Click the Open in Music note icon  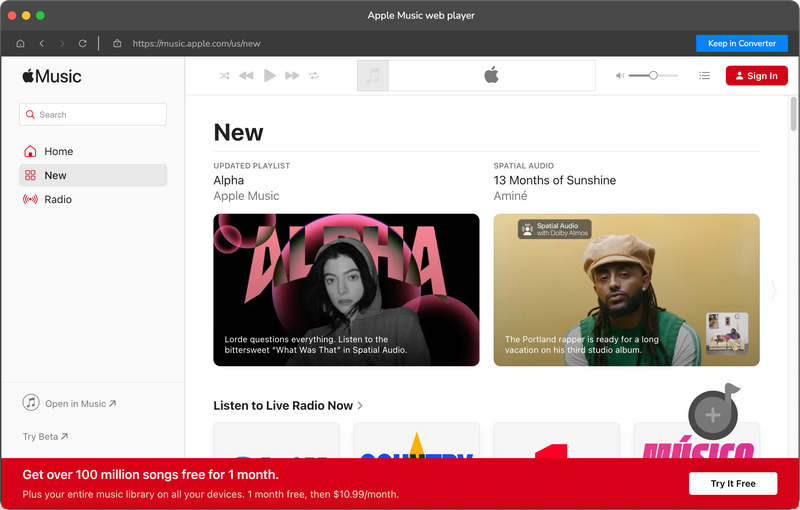[x=31, y=402]
